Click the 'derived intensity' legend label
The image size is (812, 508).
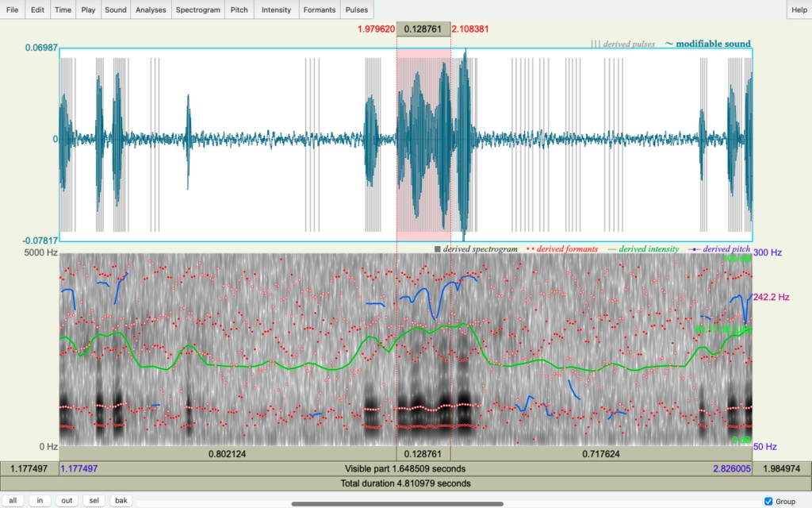pos(649,249)
